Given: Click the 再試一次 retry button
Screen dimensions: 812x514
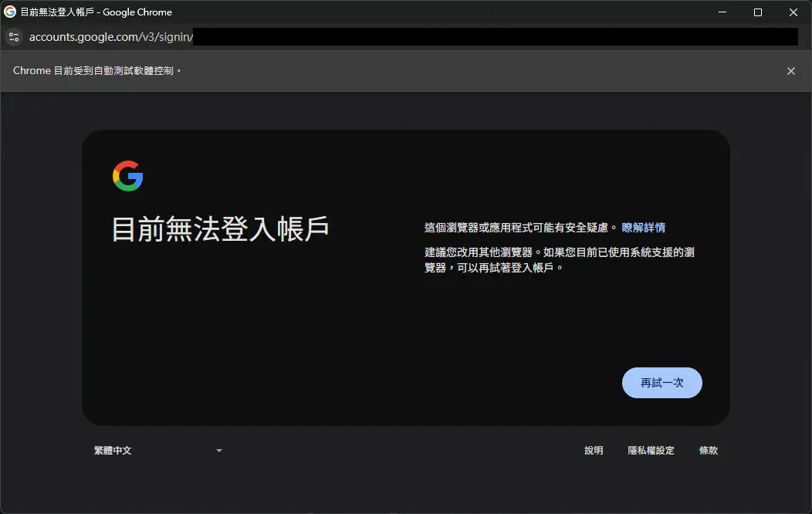Looking at the screenshot, I should coord(661,383).
